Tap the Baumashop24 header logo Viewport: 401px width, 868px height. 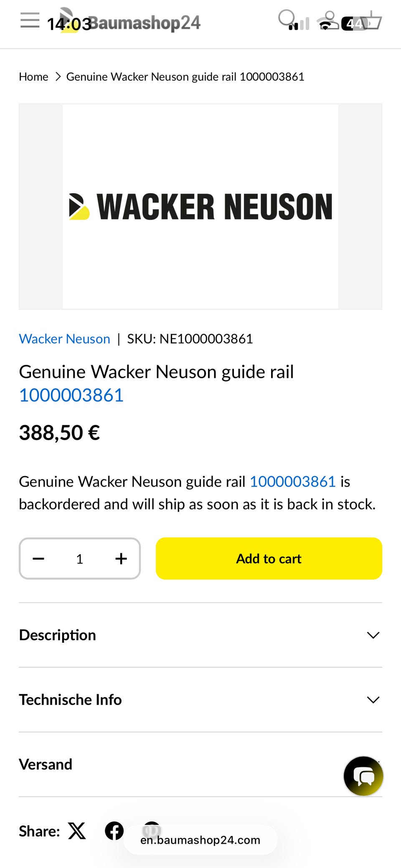[138, 23]
